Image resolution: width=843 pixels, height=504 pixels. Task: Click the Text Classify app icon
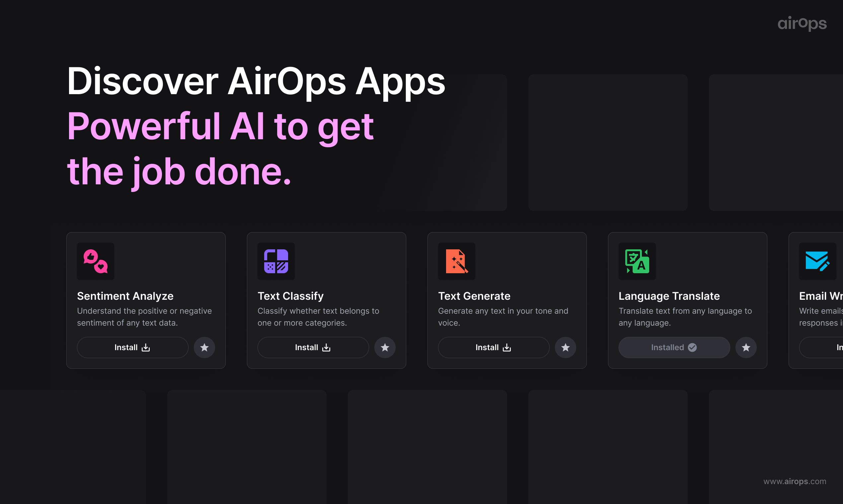[x=276, y=262]
